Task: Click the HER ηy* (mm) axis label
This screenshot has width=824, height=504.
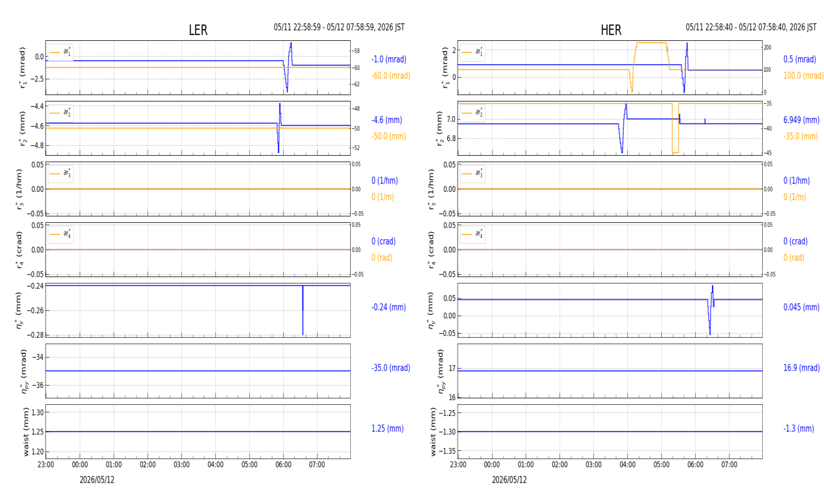Action: coord(431,310)
